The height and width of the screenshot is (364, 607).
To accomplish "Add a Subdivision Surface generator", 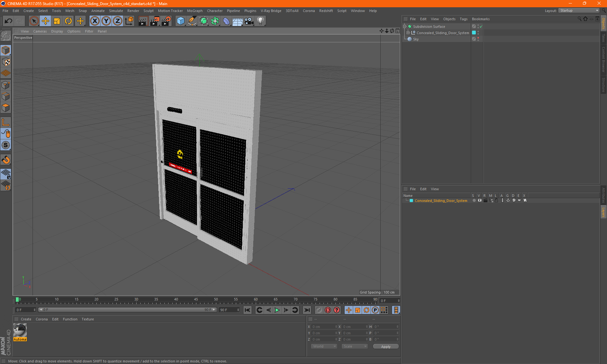I will [204, 21].
